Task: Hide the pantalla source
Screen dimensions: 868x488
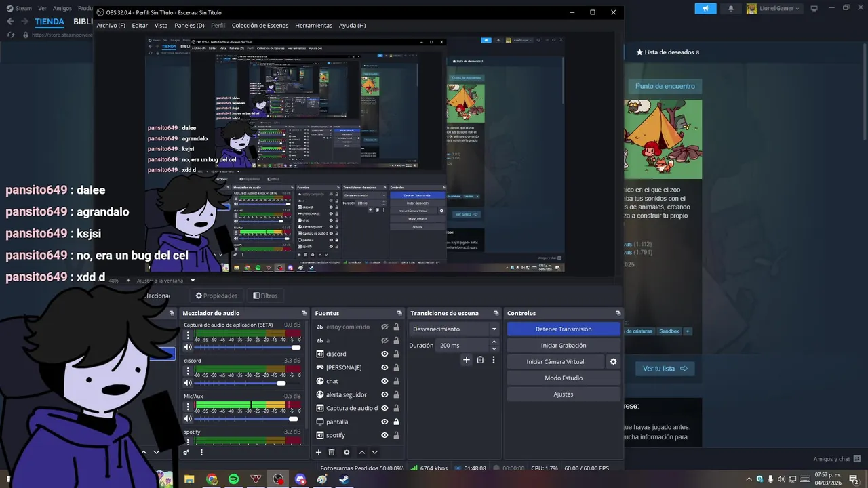Action: [384, 422]
